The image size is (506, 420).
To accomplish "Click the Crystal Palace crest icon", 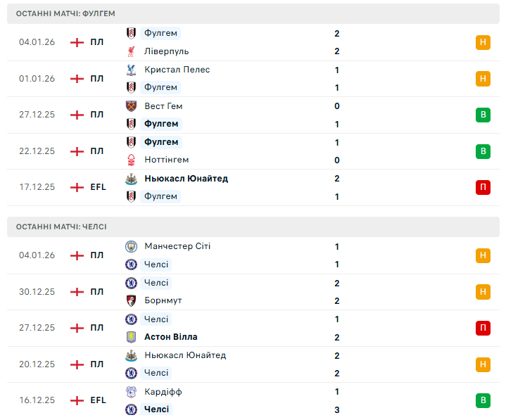I will pyautogui.click(x=131, y=70).
